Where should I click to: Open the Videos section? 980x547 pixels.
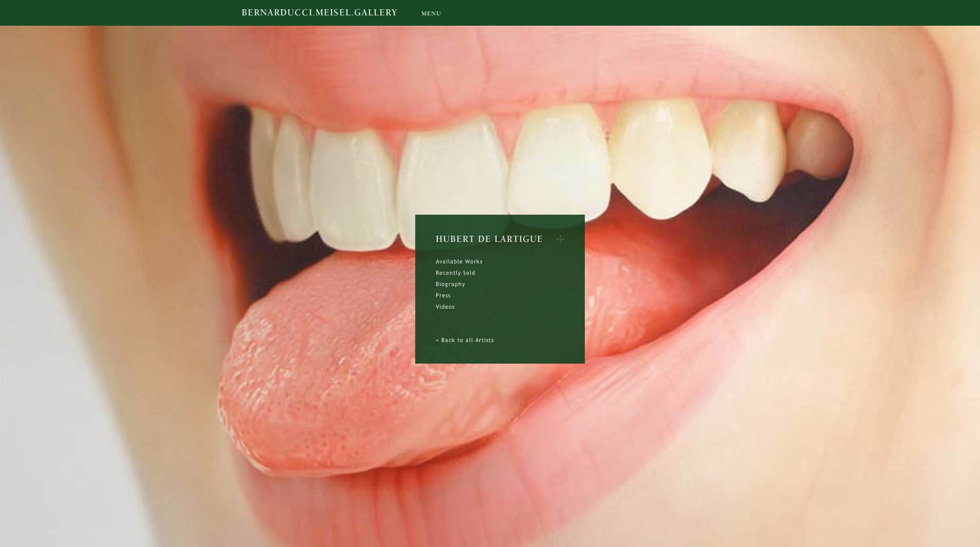coord(445,307)
